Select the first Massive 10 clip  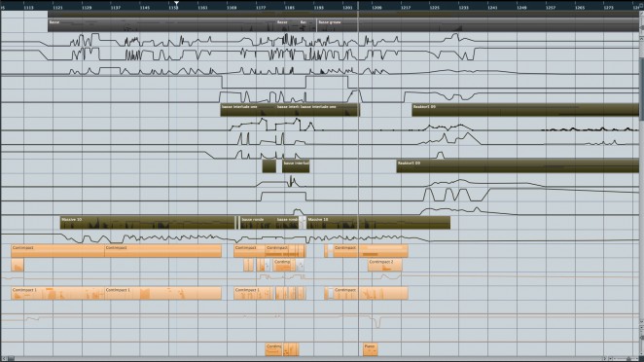tap(148, 222)
